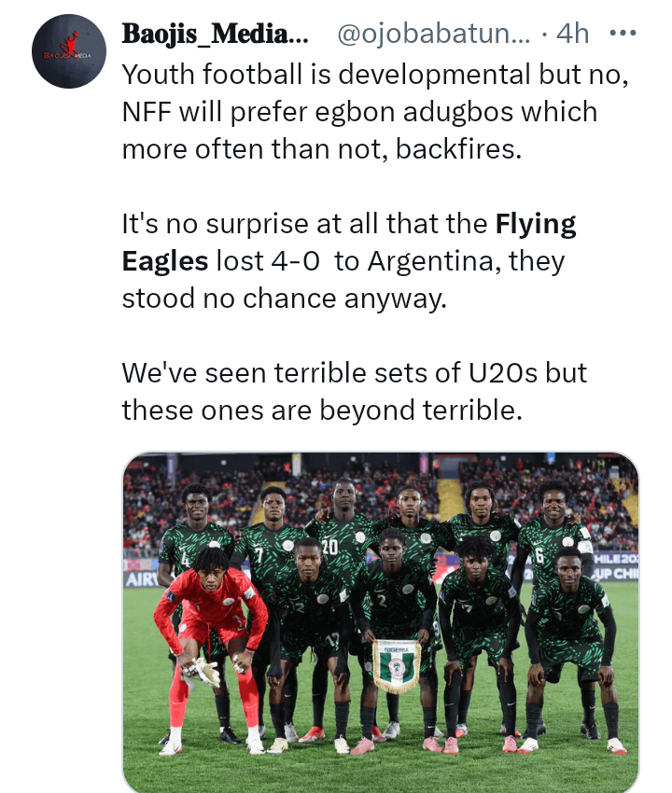The width and height of the screenshot is (672, 793).
Task: Open the Nigeria U20 team photo
Action: click(x=381, y=620)
